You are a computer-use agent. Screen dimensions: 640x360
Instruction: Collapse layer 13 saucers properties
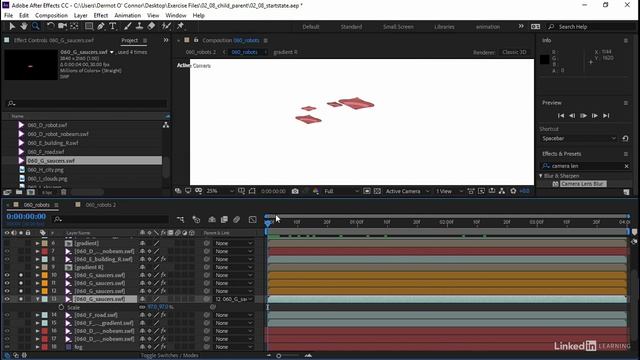[x=37, y=299]
